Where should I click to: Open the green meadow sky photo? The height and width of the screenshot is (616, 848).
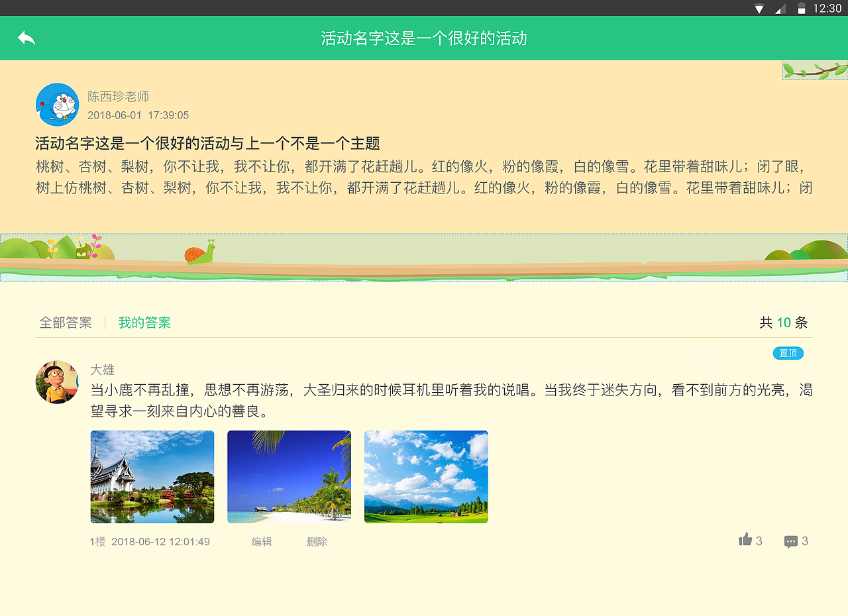(x=426, y=476)
